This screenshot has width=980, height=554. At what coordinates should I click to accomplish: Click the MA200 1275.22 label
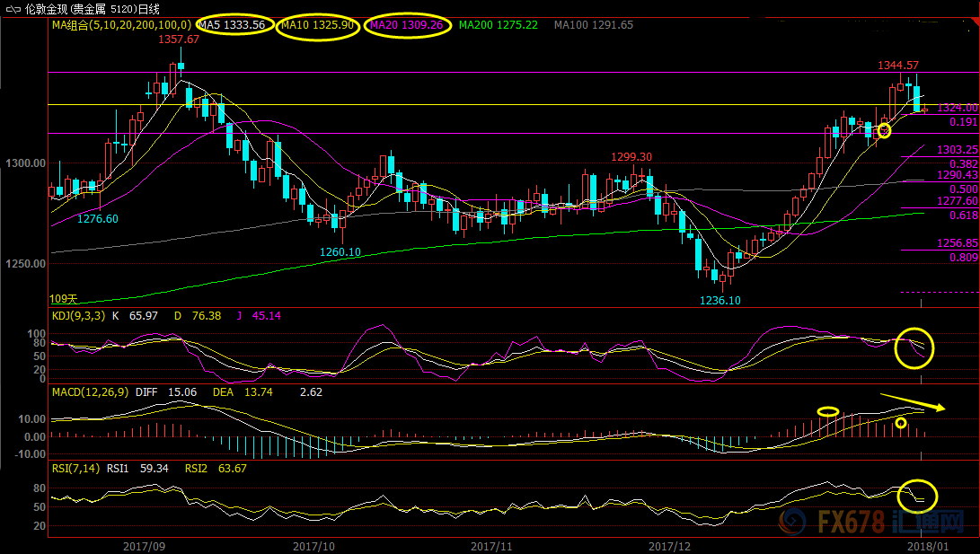pos(499,25)
